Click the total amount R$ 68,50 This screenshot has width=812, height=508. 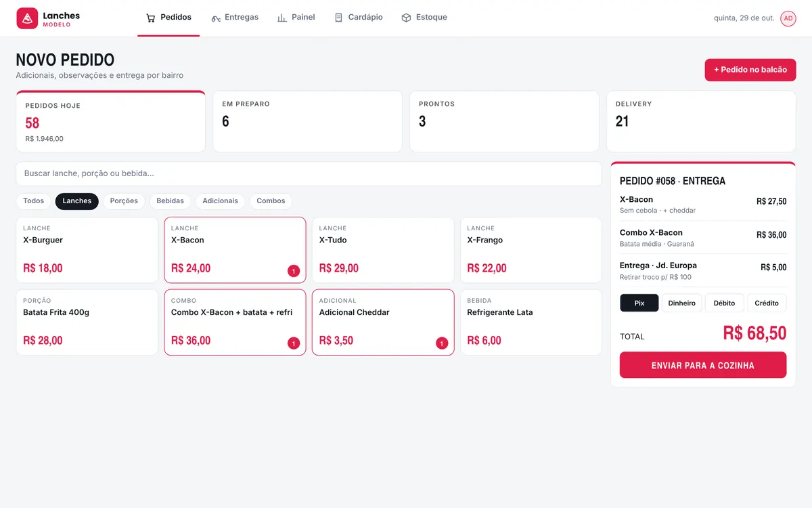click(754, 333)
